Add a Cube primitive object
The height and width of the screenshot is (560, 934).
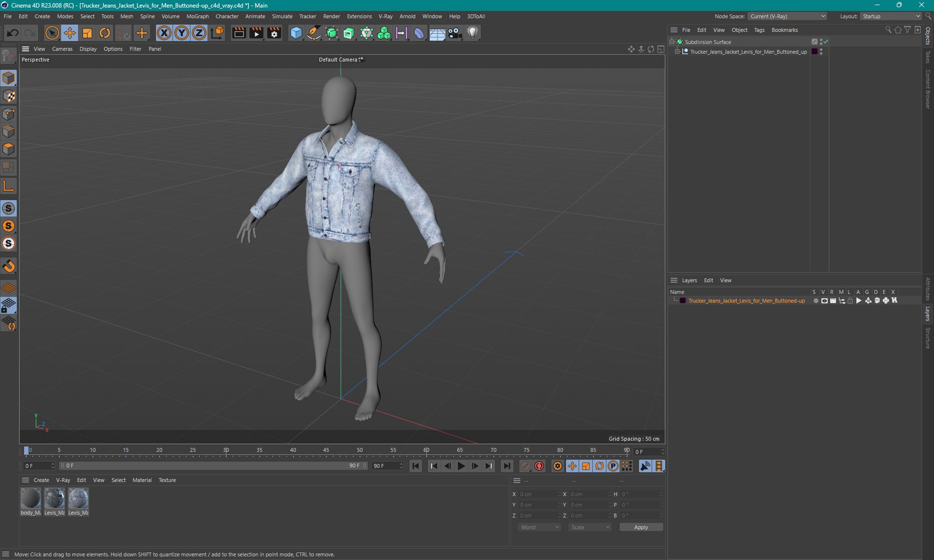click(x=296, y=33)
